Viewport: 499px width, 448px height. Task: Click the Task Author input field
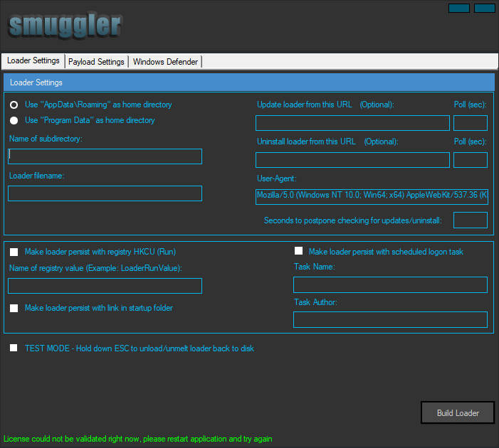coord(390,319)
